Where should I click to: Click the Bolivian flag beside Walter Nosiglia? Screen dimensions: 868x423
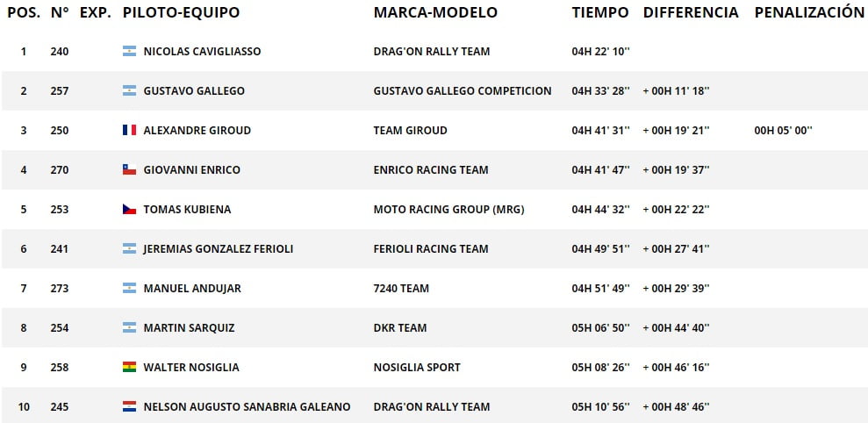129,367
